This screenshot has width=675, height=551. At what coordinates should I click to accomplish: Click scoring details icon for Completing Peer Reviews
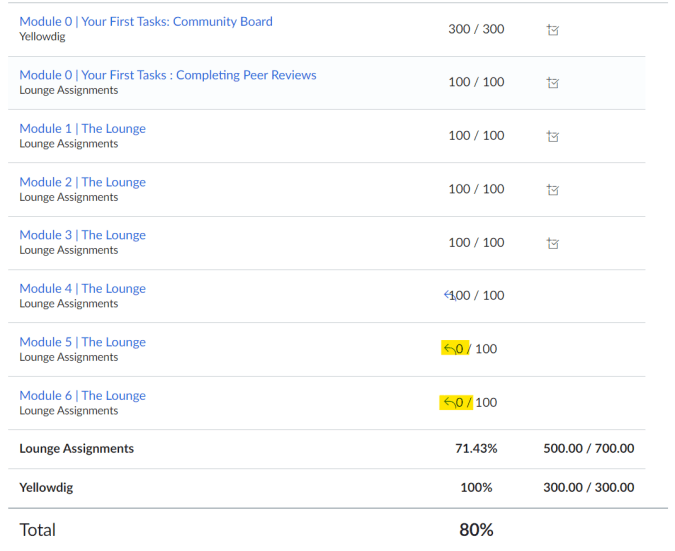(553, 83)
